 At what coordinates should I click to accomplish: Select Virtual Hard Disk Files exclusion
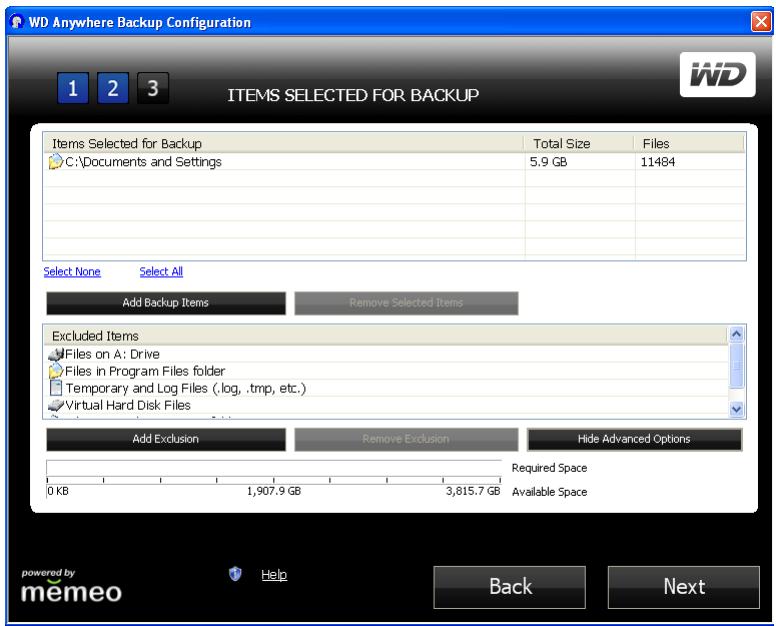coord(387,405)
